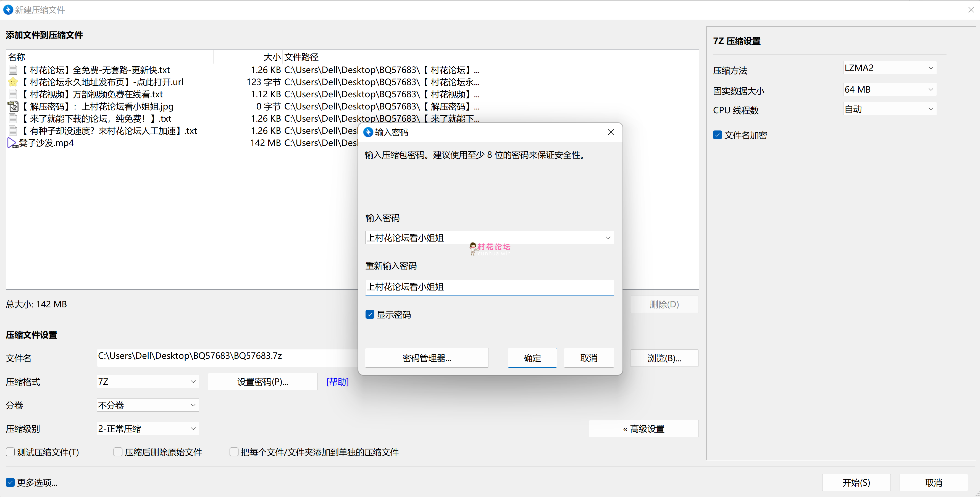Screen dimensions: 980x497
Task: Open the password history dropdown arrow
Action: click(x=608, y=238)
